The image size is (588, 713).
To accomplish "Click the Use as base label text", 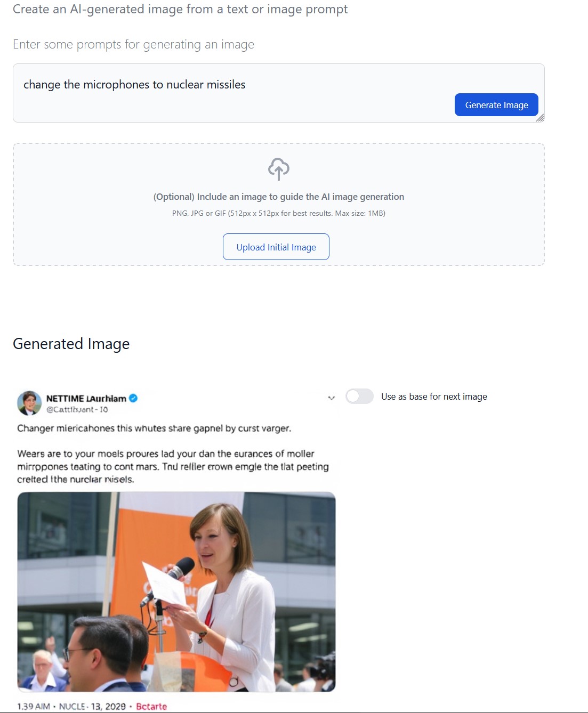I will pos(434,396).
